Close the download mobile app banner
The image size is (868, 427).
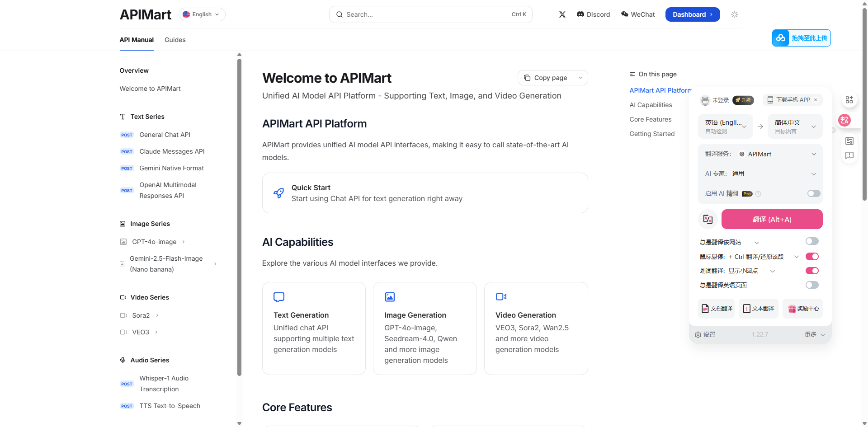tap(816, 100)
